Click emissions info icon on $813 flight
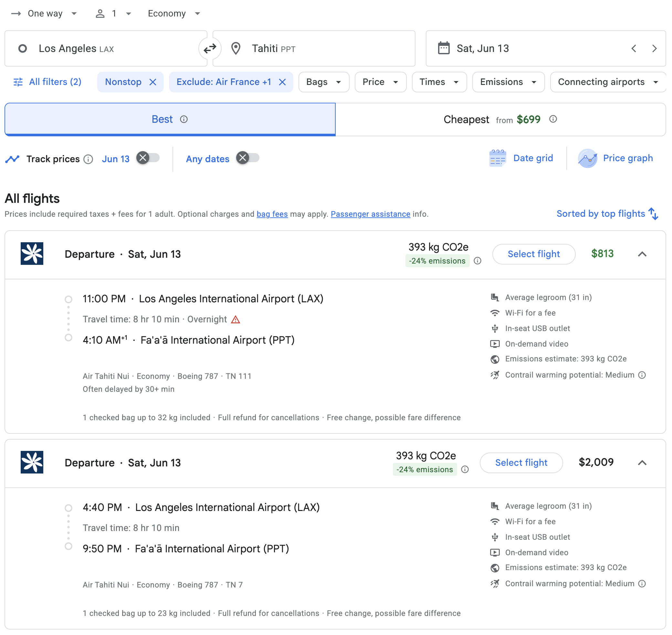Screen dimensions: 672x635 [477, 261]
